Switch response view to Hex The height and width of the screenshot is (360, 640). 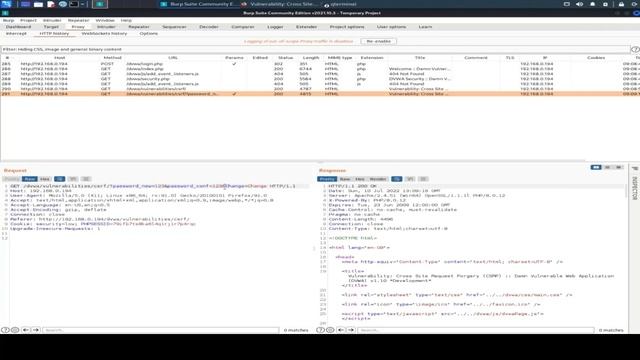pos(360,179)
